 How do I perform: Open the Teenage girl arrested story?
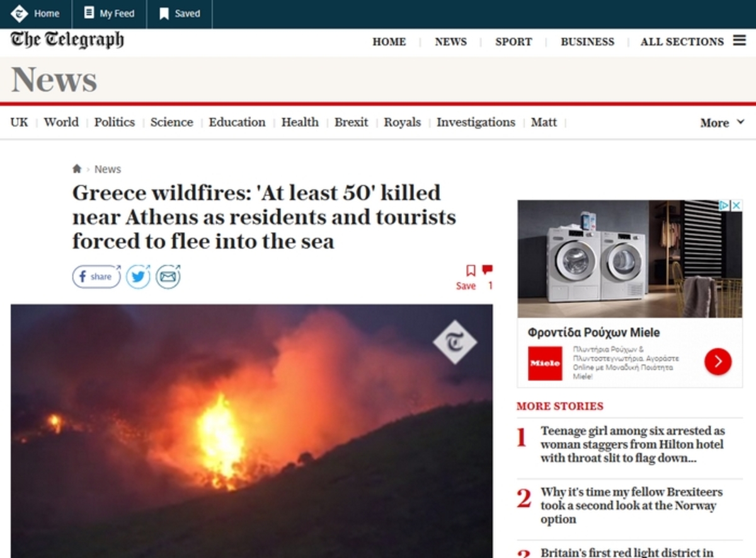[633, 445]
